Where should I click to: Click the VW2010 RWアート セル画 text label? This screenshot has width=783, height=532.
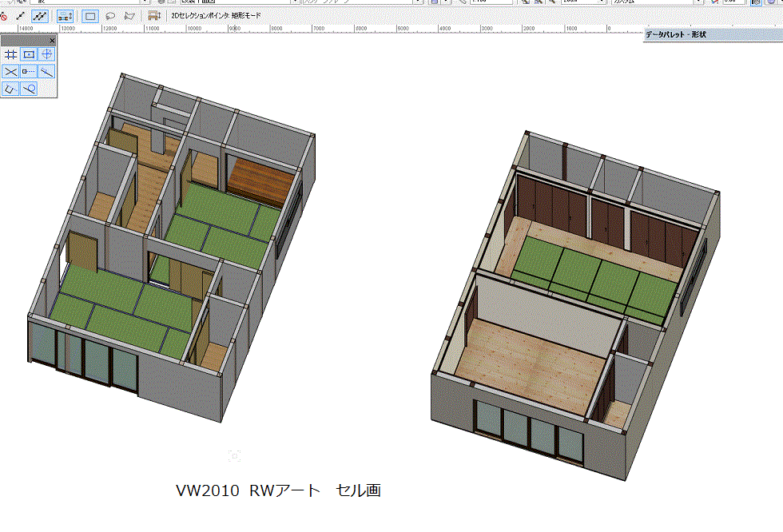(x=278, y=490)
